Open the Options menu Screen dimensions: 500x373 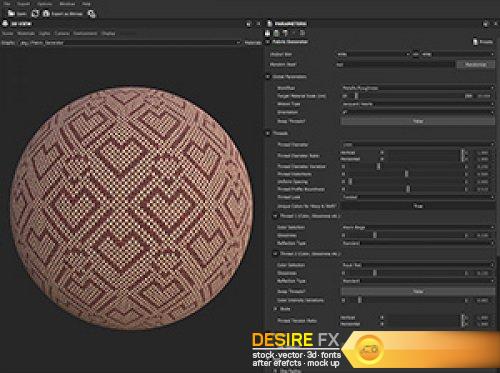coord(45,4)
